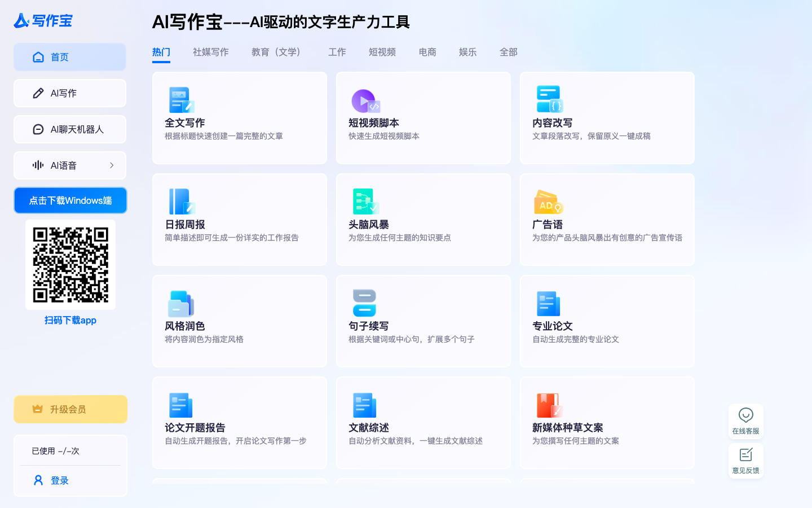Click the chat bubble icon for AI聊天机器人
Screen dimensions: 812x508
pos(38,129)
